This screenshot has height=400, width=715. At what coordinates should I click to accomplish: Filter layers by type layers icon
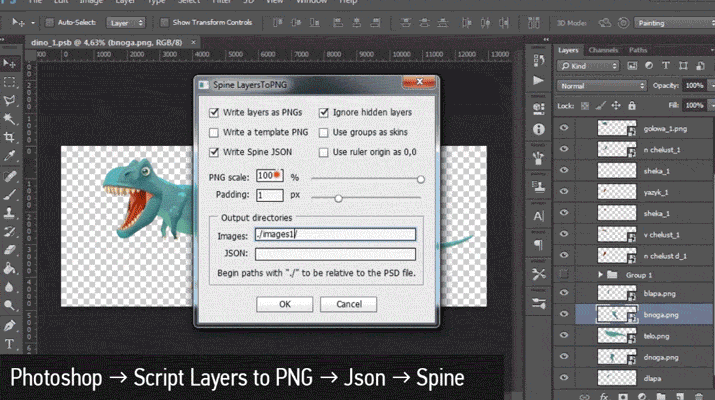(666, 66)
